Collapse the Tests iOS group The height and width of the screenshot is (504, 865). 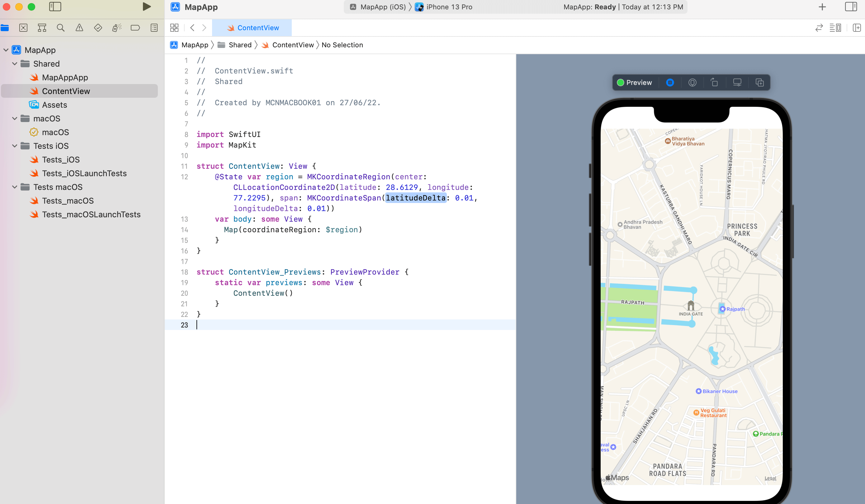pyautogui.click(x=14, y=146)
